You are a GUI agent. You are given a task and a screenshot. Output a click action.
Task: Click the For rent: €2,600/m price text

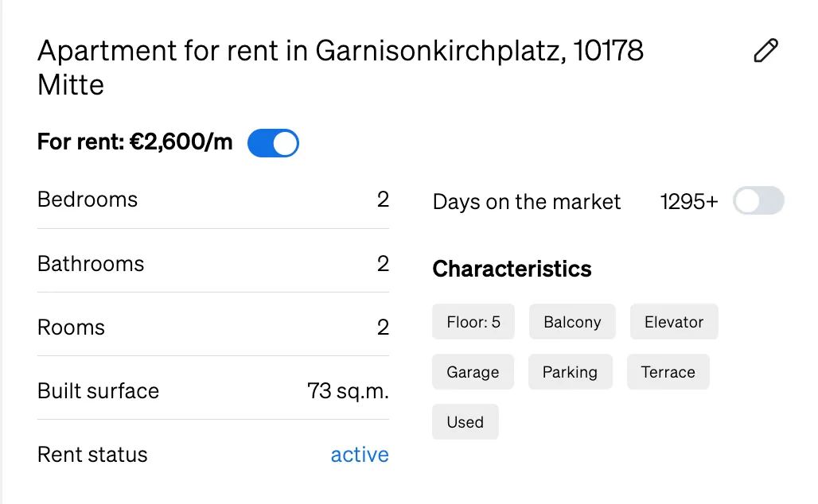134,142
